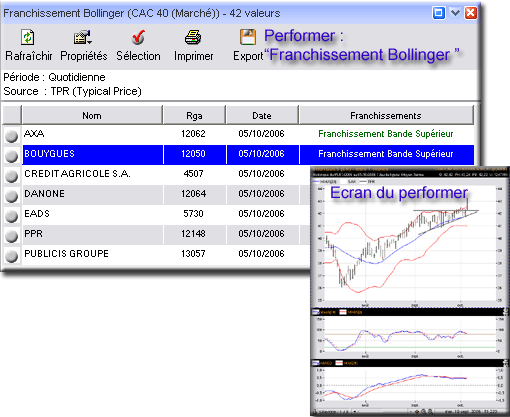Click the blue restore window button
The height and width of the screenshot is (417, 510).
(439, 13)
